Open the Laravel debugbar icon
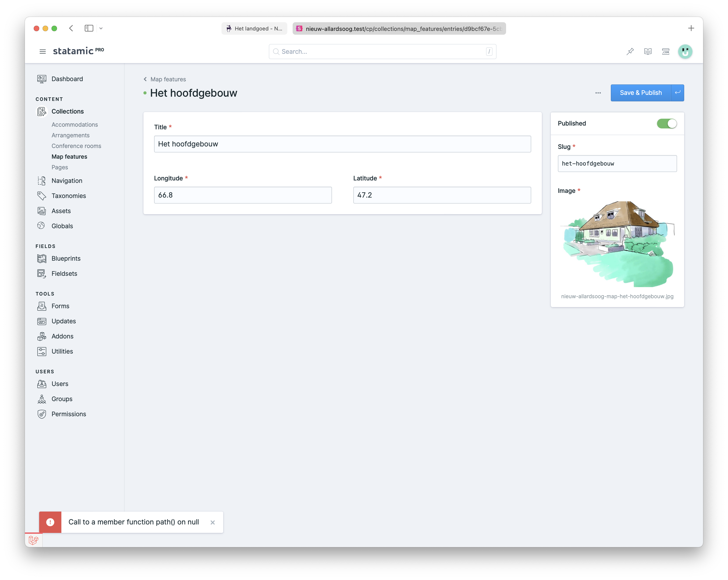This screenshot has height=580, width=728. tap(33, 540)
